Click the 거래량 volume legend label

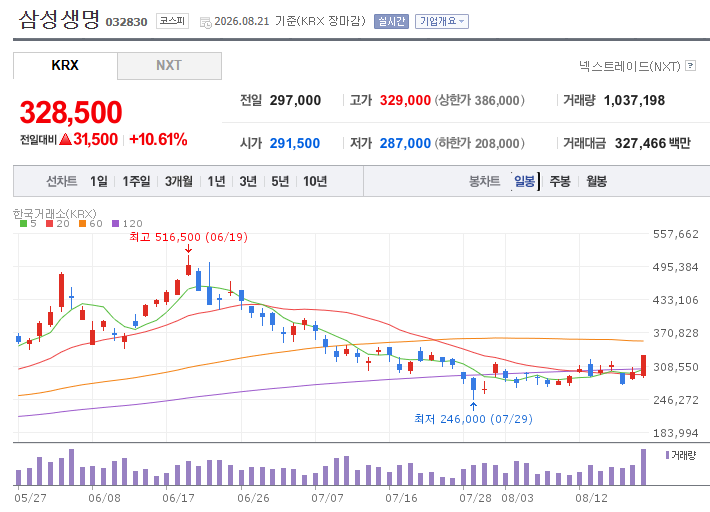pos(683,455)
